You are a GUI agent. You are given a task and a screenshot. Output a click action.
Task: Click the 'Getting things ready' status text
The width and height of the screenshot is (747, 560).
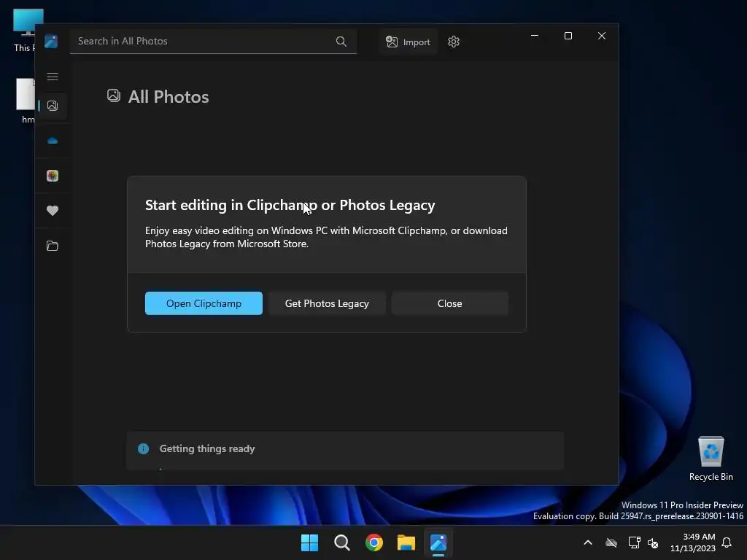click(207, 448)
